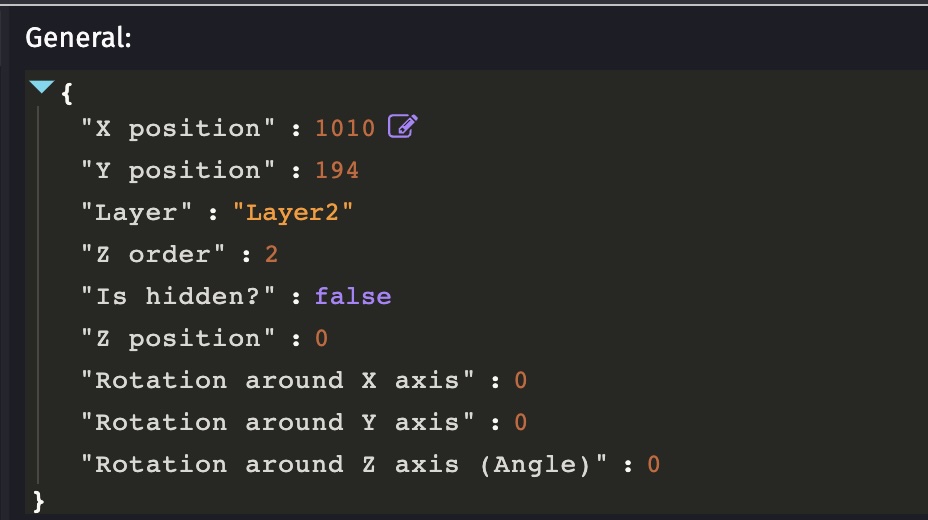928x520 pixels.
Task: Select Rotation around Z axis (Angle) value
Action: tap(653, 464)
